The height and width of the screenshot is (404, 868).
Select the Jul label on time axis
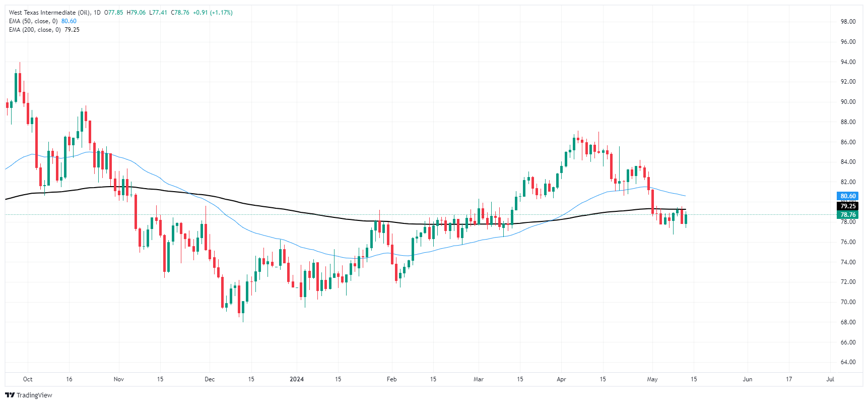click(x=830, y=379)
